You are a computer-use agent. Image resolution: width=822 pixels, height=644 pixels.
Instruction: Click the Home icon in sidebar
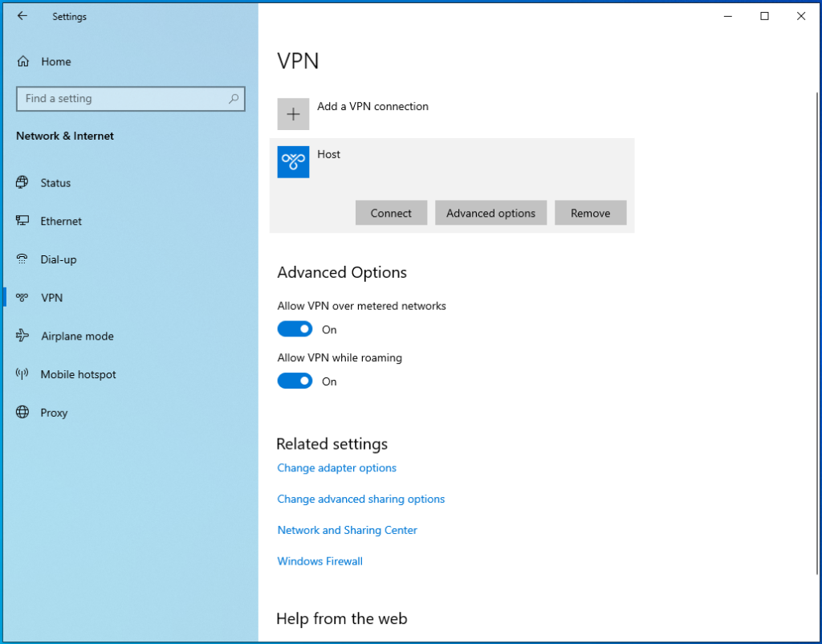pos(23,62)
